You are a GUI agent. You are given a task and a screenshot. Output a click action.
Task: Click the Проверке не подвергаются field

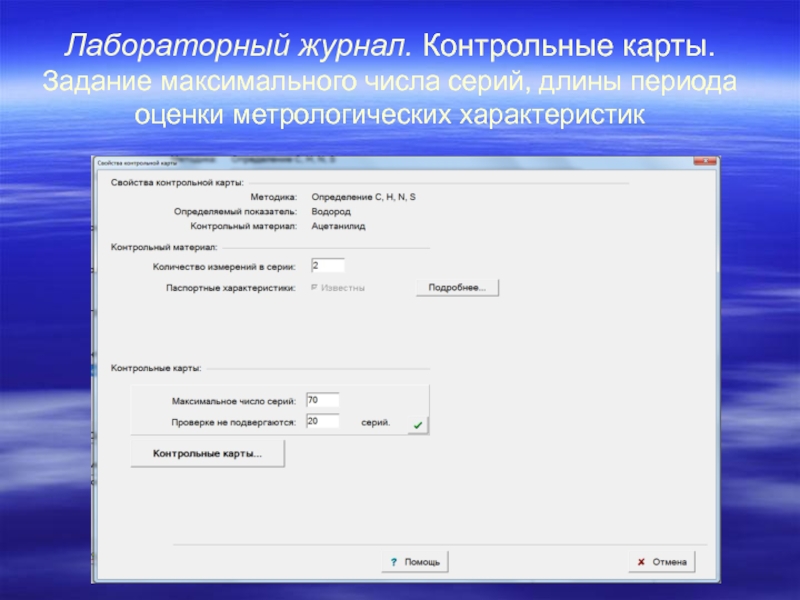pyautogui.click(x=322, y=421)
